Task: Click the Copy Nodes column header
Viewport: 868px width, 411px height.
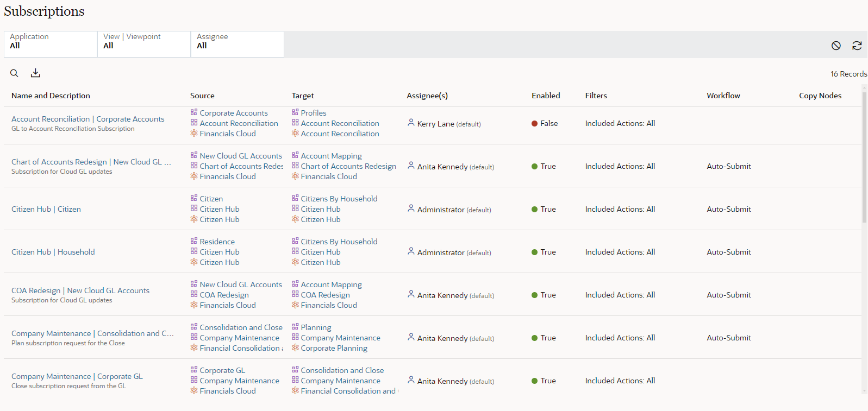Action: 820,96
